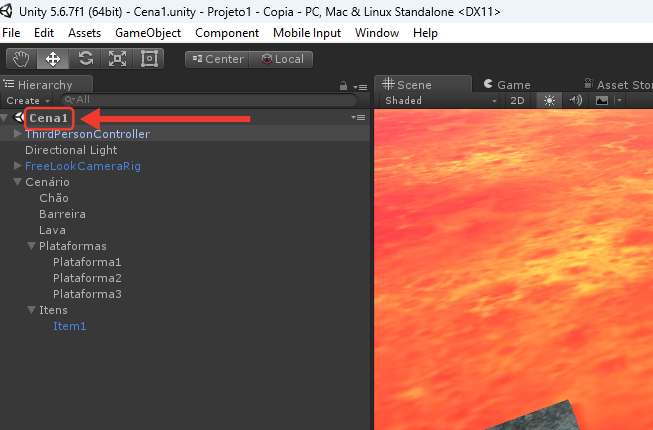Viewport: 653px width, 430px height.
Task: Open the Window menu
Action: pos(377,33)
